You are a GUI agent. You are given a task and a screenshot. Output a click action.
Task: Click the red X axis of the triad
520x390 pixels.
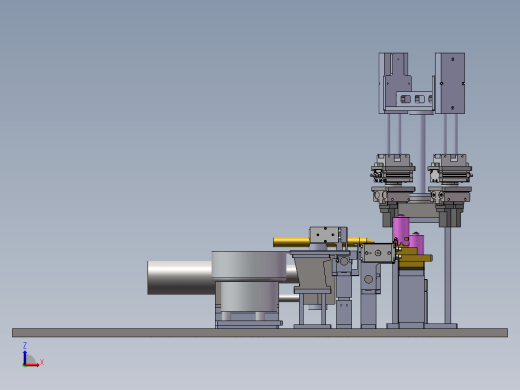[x=32, y=365]
